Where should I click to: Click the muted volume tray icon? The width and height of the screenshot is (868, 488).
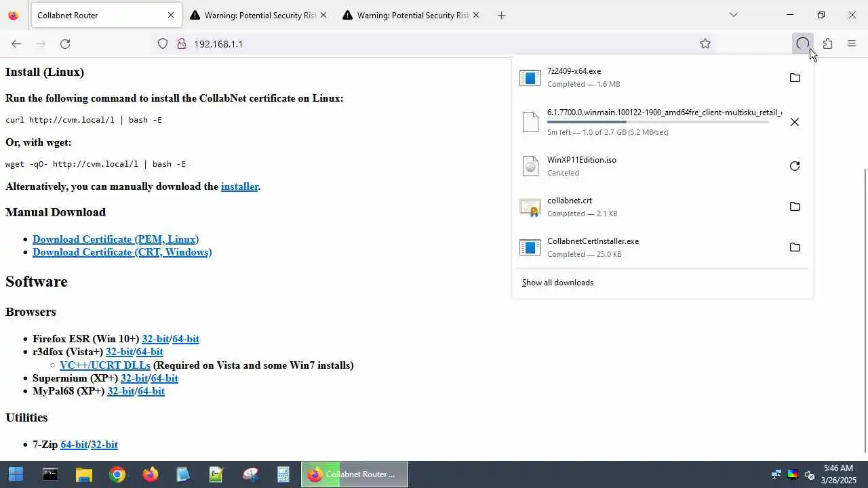(809, 474)
